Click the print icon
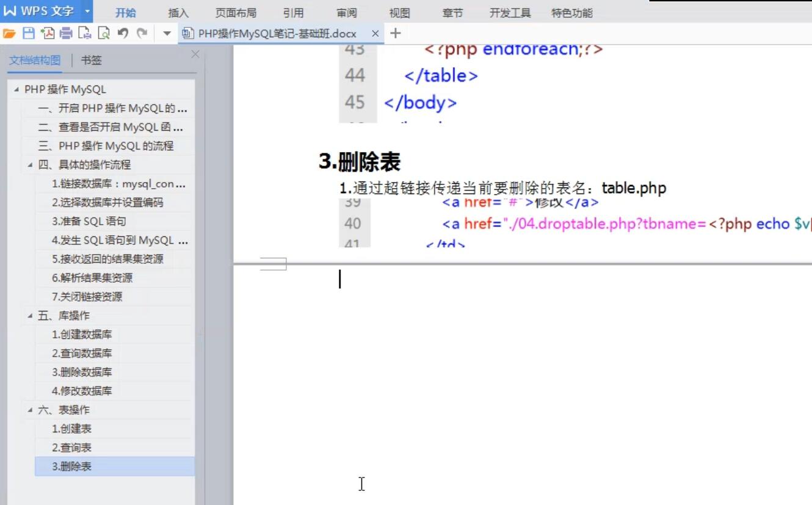Screen dimensions: 812x505 pyautogui.click(x=66, y=34)
